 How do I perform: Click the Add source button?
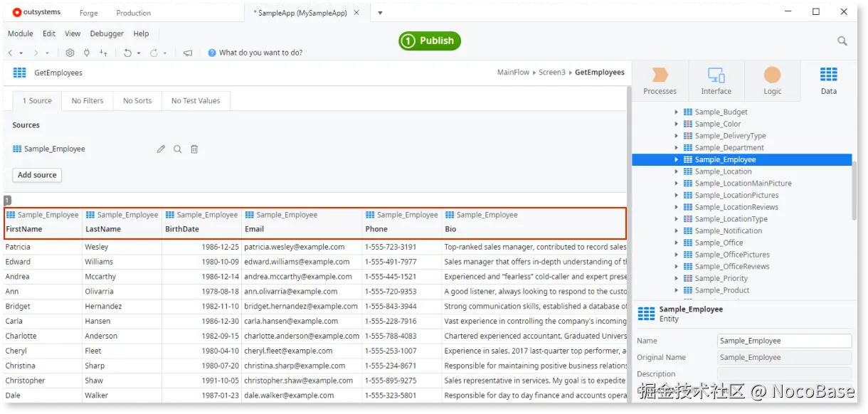tap(36, 175)
